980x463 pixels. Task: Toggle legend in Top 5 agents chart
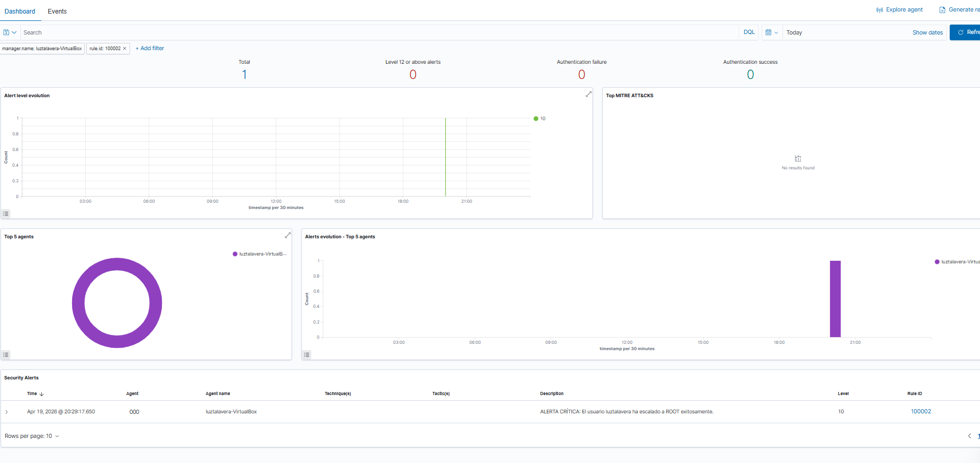pos(6,355)
